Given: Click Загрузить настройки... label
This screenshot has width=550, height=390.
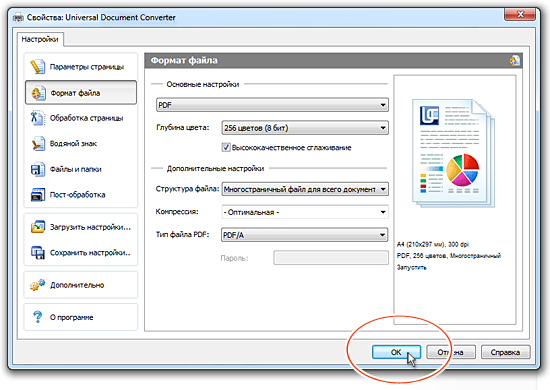Looking at the screenshot, I should point(90,227).
